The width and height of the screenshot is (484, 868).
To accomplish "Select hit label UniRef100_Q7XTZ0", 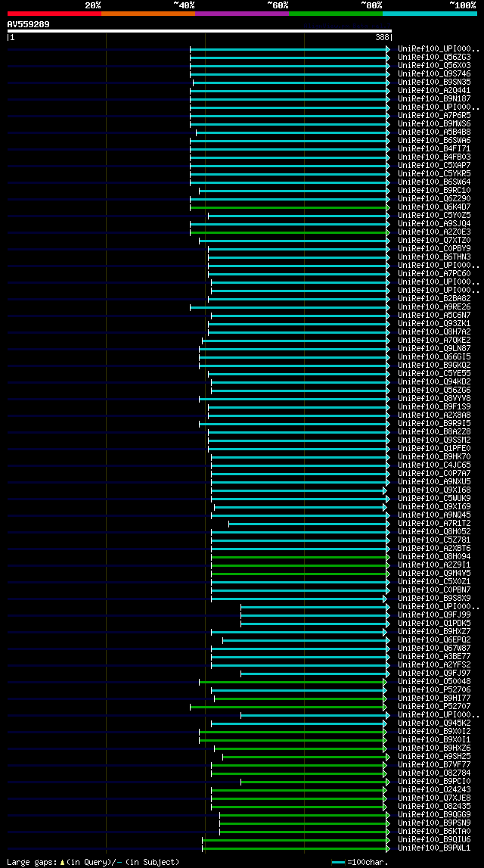I will point(434,240).
